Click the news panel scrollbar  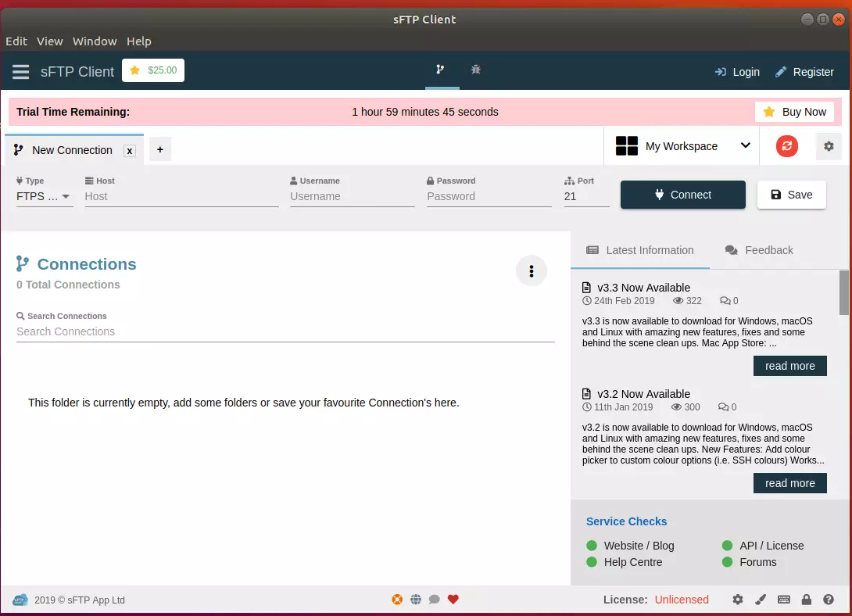point(844,293)
